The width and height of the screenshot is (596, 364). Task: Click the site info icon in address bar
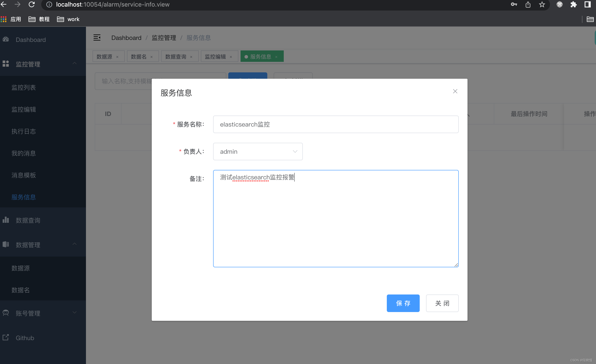click(x=49, y=5)
